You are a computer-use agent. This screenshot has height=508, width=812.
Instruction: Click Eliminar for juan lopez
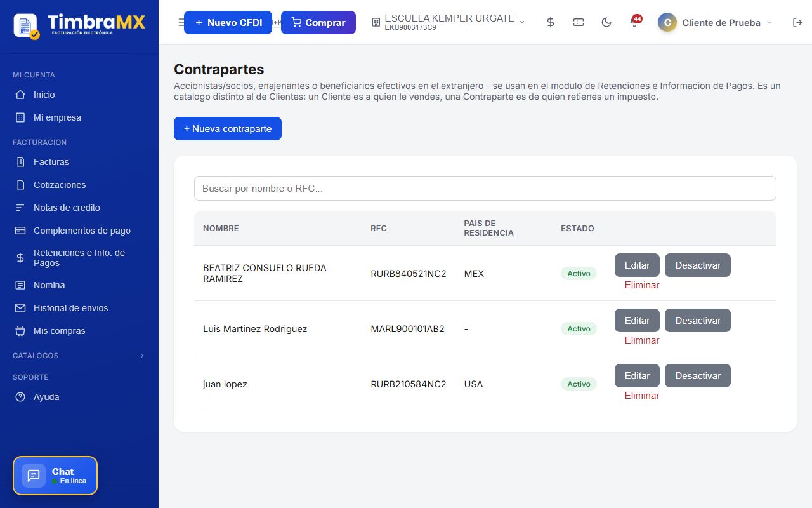click(642, 396)
